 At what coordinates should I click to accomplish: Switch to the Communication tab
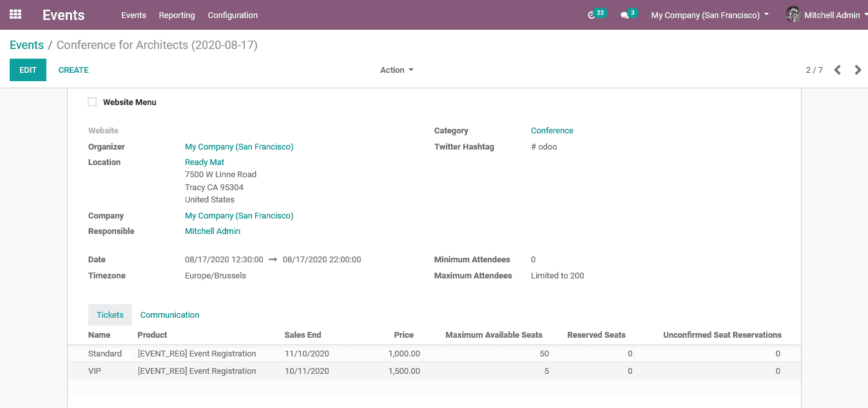click(x=169, y=315)
